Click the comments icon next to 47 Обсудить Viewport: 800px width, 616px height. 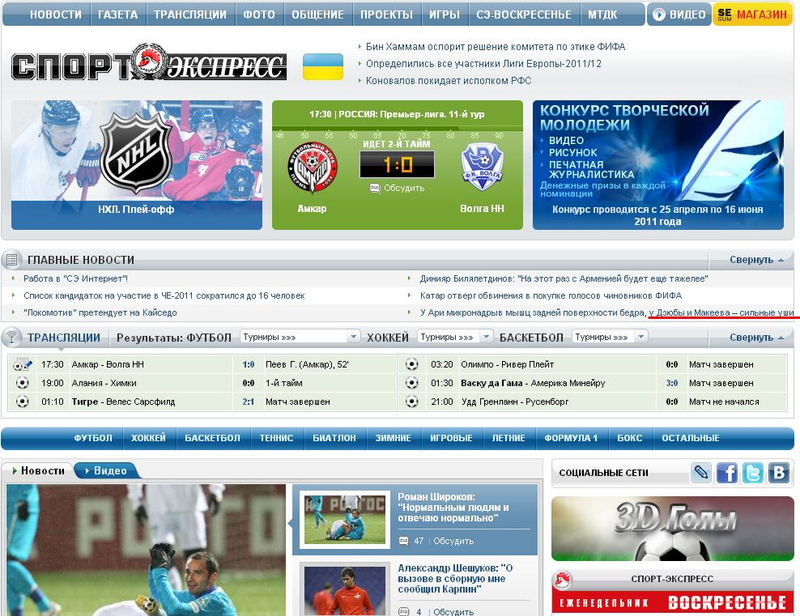pos(404,540)
